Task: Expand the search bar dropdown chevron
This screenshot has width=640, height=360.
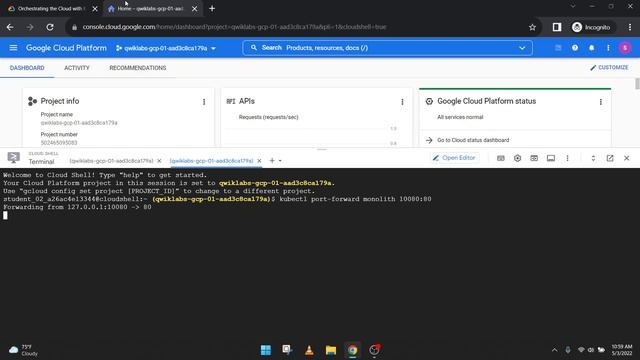Action: tap(522, 48)
